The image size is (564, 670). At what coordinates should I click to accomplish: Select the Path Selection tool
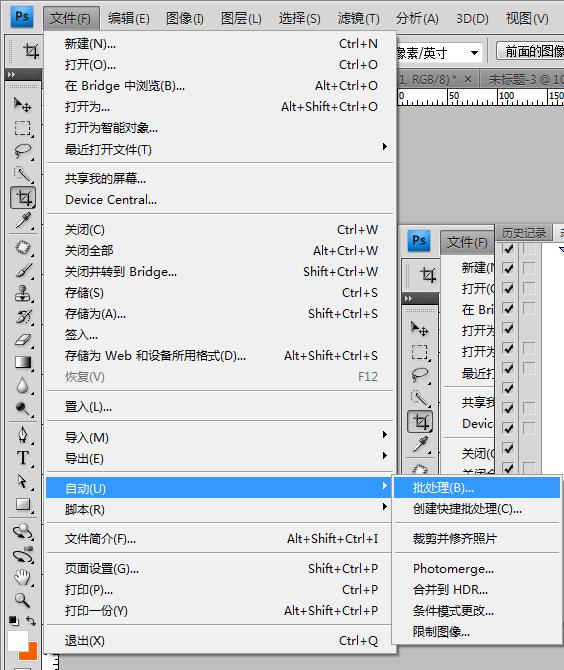(23, 481)
